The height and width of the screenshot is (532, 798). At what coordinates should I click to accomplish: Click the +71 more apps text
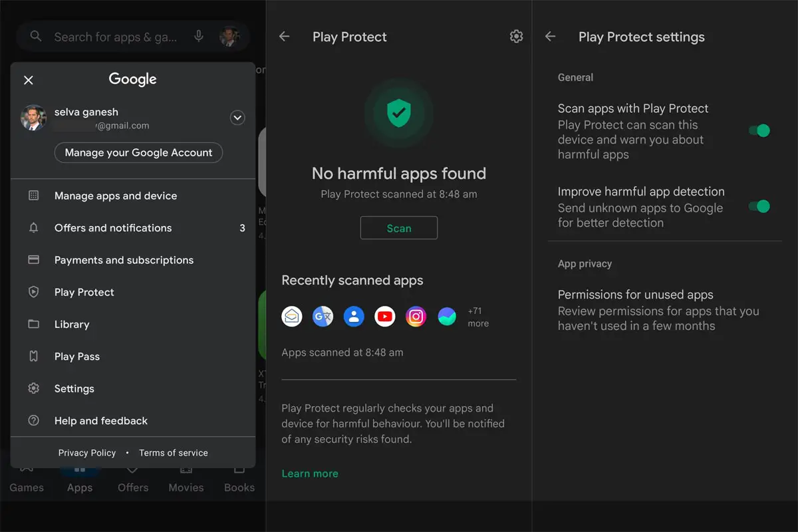478,317
